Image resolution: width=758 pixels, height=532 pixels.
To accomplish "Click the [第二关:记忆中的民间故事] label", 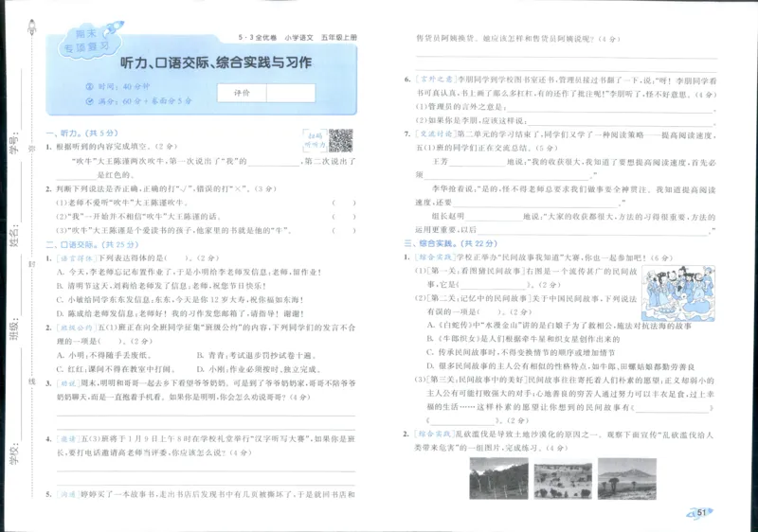I will (x=479, y=298).
